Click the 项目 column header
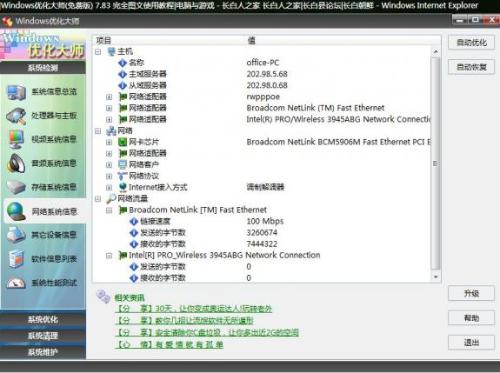The height and width of the screenshot is (373, 500). 104,41
